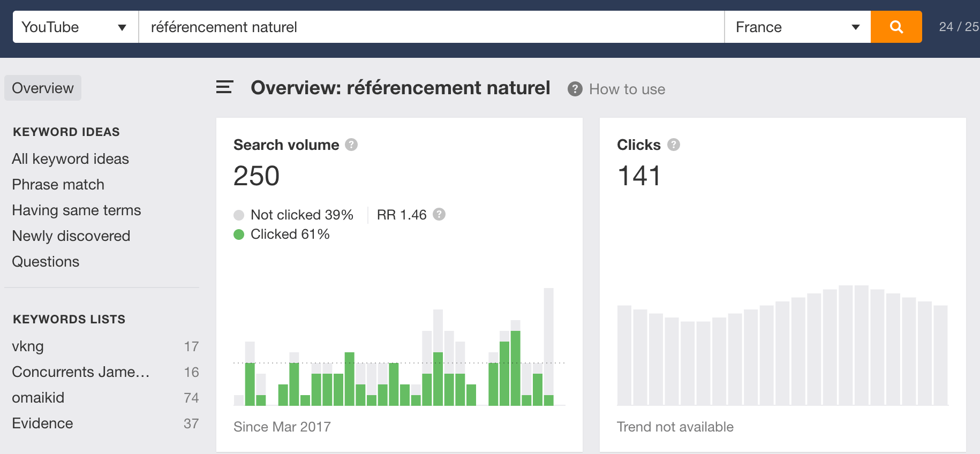The width and height of the screenshot is (980, 454).
Task: Click the Clicked 61% label
Action: coord(290,234)
